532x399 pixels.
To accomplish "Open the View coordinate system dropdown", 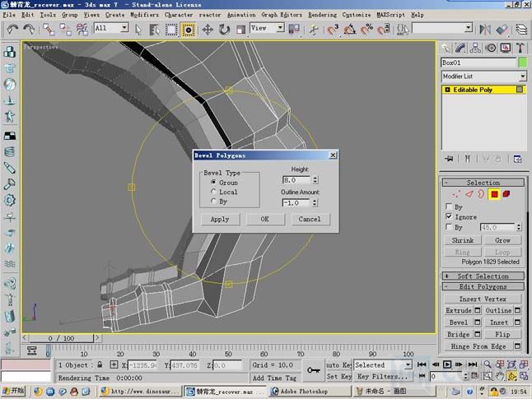I will [x=267, y=28].
